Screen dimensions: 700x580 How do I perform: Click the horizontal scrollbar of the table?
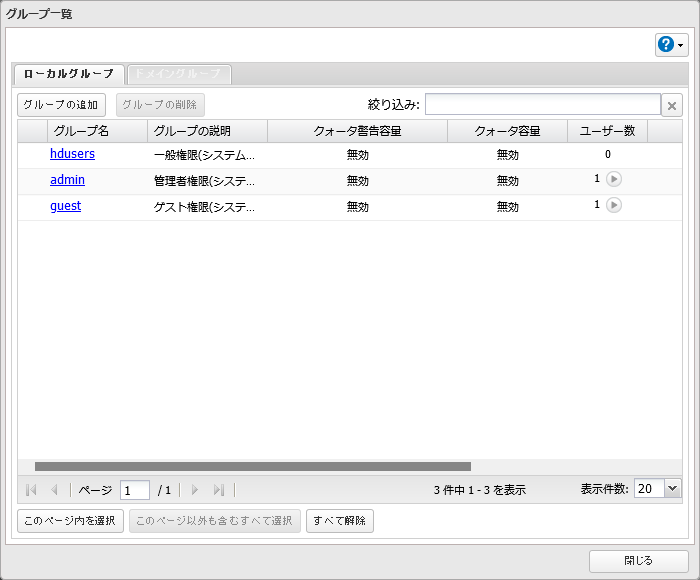(x=253, y=467)
